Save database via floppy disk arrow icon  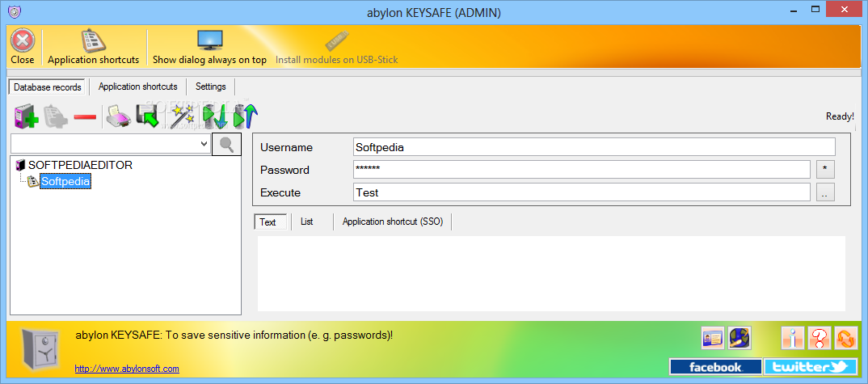pos(148,116)
